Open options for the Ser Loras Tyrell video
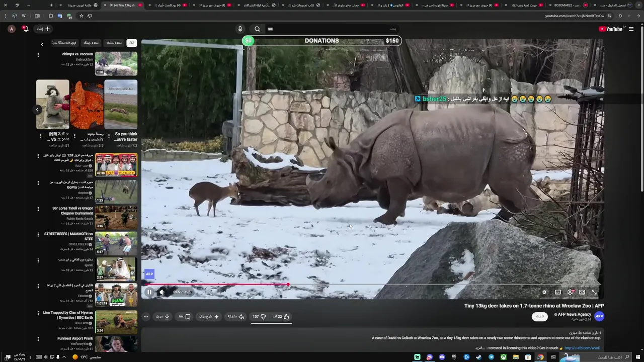 (x=38, y=208)
